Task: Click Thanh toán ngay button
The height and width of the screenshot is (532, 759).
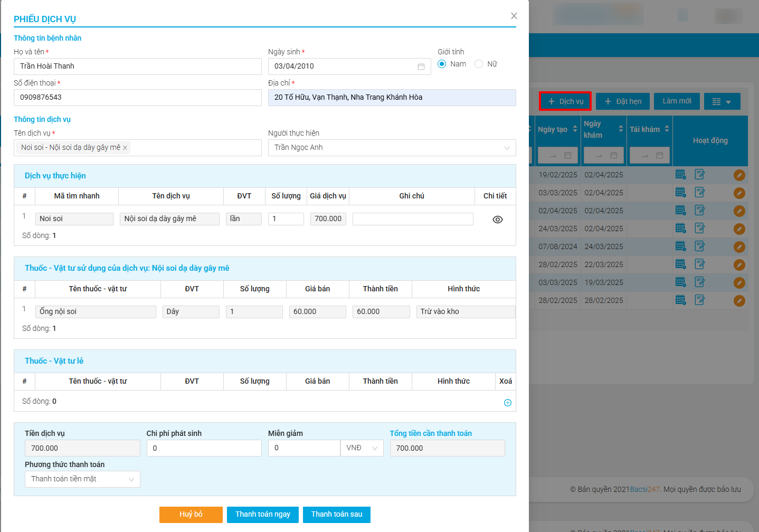Action: 263,515
